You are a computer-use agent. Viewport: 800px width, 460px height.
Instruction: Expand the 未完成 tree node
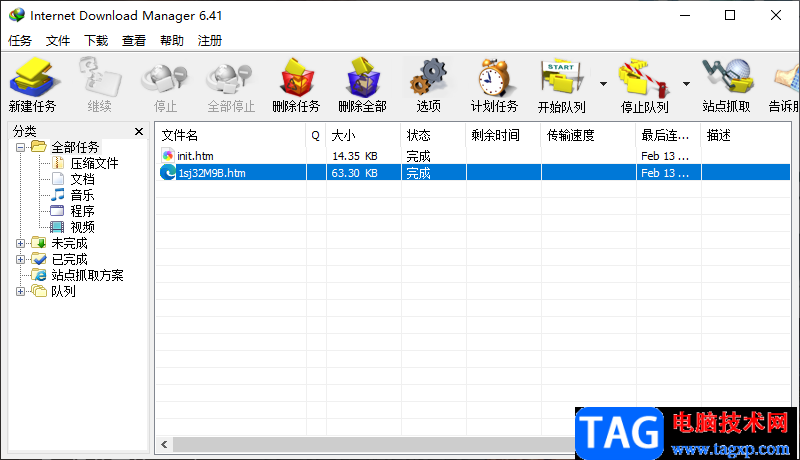20,243
